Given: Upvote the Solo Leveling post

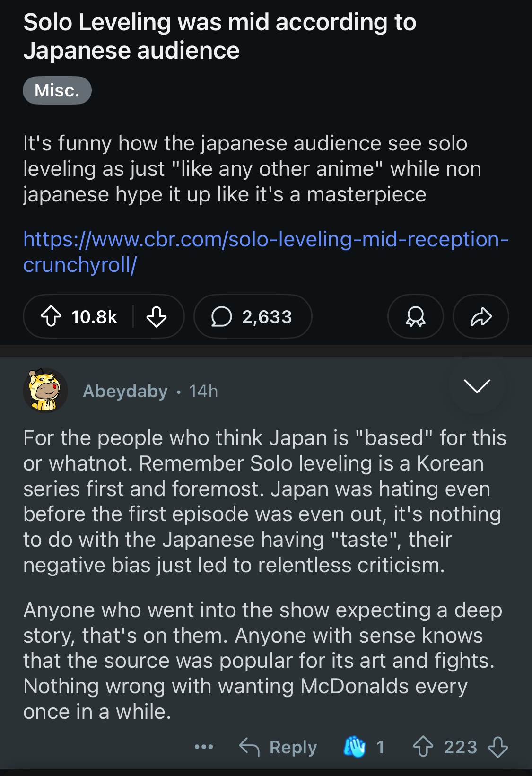Looking at the screenshot, I should pos(51,316).
